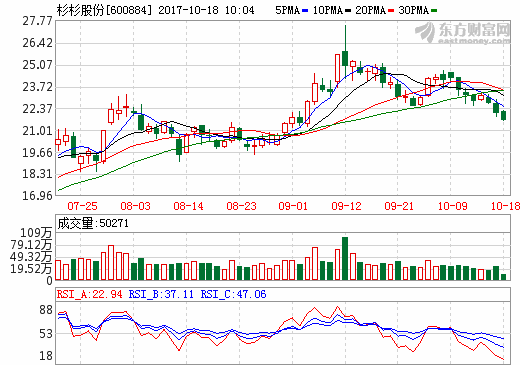This screenshot has height=365, width=520.
Task: Click the red 20PMA legend swatch
Action: pyautogui.click(x=391, y=11)
